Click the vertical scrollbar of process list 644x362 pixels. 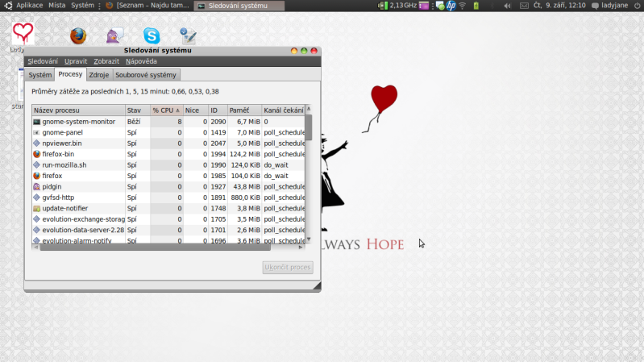pyautogui.click(x=308, y=177)
